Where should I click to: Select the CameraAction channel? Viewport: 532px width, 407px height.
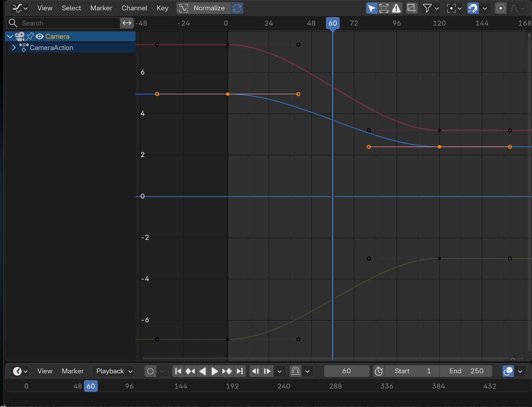point(51,47)
